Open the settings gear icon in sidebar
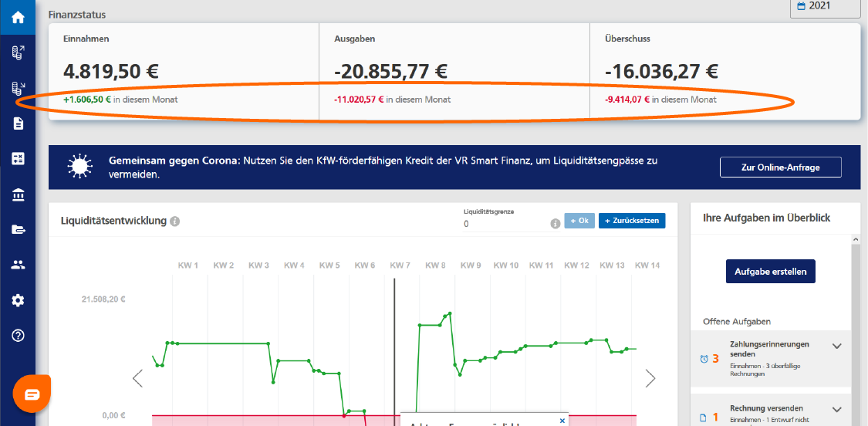This screenshot has height=426, width=868. coord(18,300)
